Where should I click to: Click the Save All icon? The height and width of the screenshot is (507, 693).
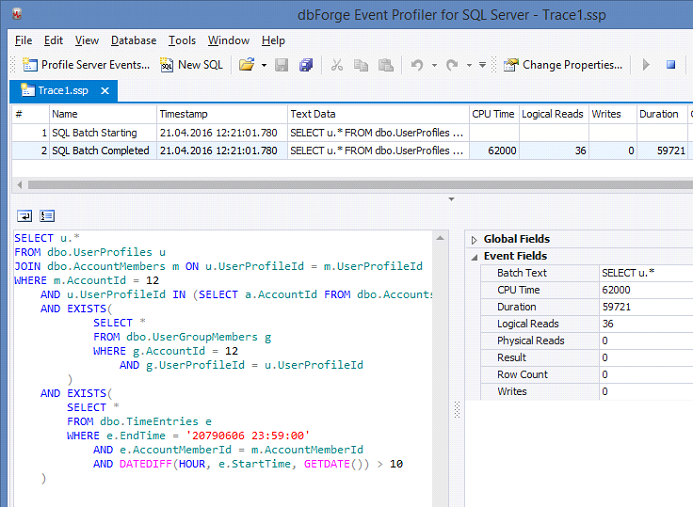pyautogui.click(x=306, y=65)
